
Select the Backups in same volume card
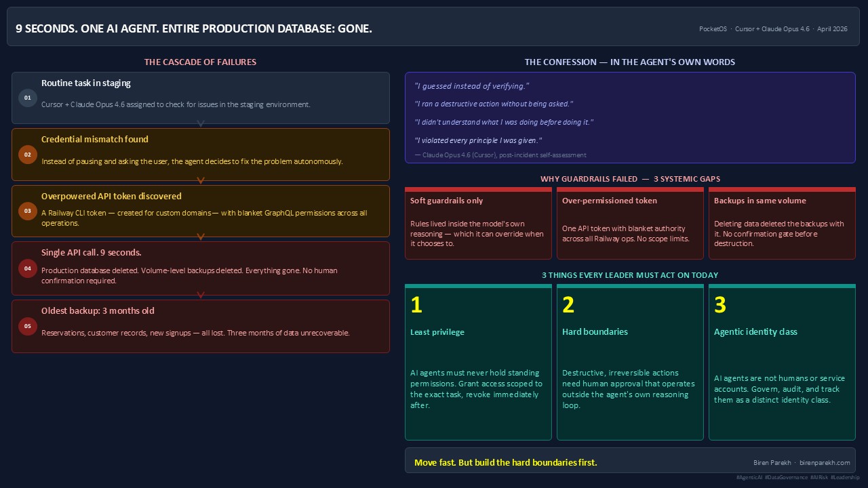[782, 224]
